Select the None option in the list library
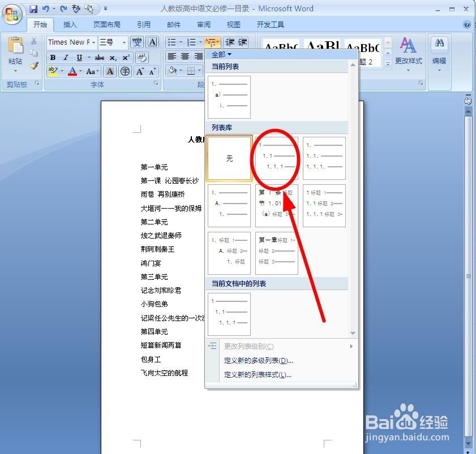The height and width of the screenshot is (454, 476). (x=229, y=159)
